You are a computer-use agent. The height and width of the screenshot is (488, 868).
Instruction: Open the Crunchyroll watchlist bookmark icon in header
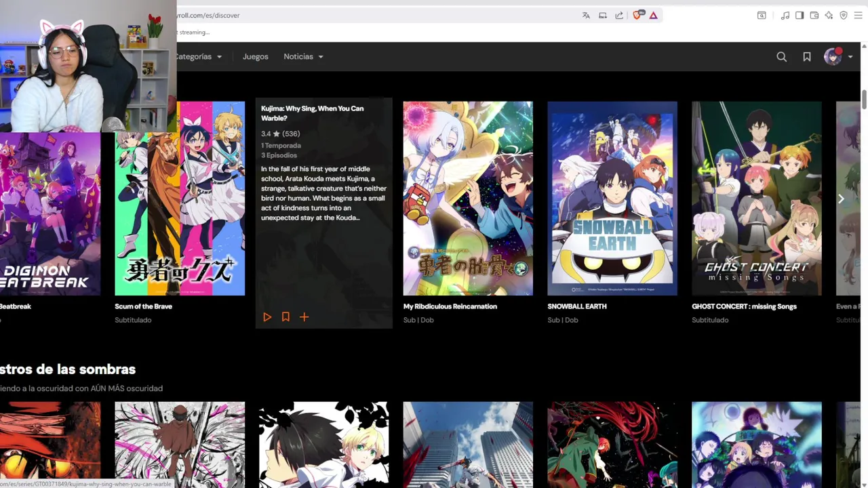(x=807, y=57)
